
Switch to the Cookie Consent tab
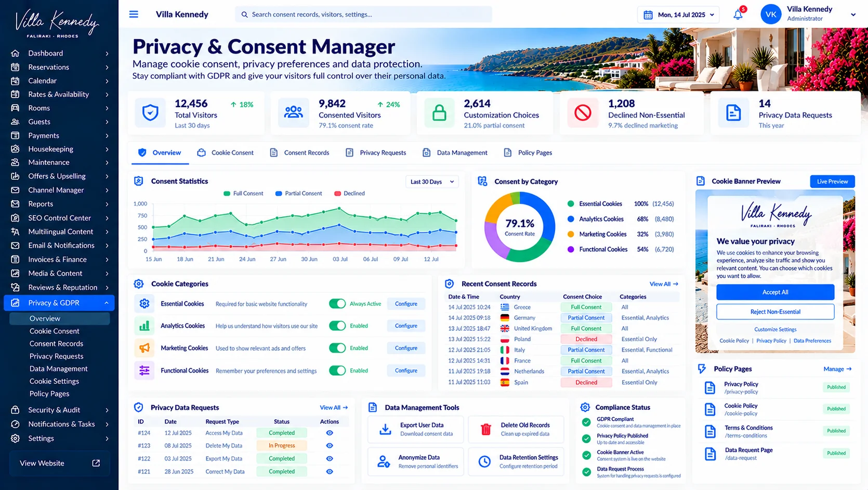point(226,152)
